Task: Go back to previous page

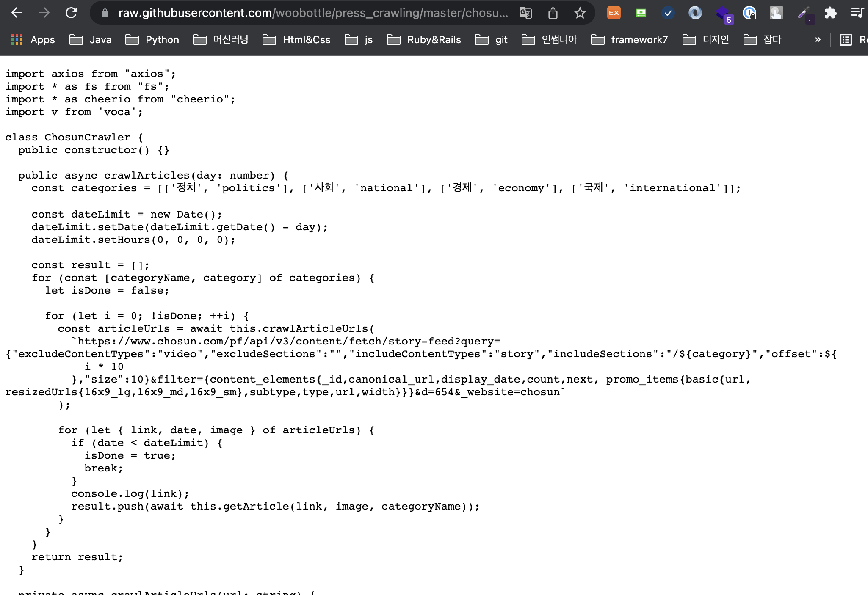Action: pos(17,13)
